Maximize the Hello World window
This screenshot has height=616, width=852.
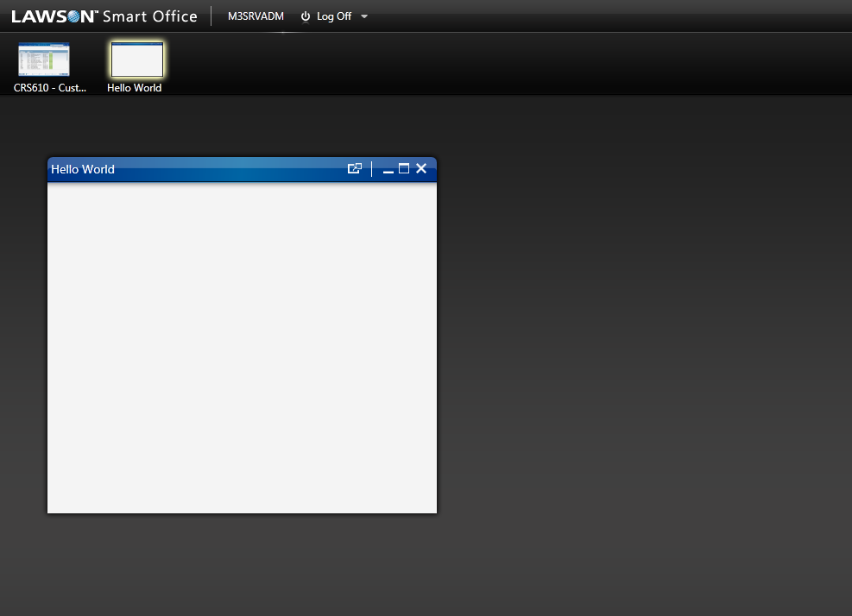404,169
